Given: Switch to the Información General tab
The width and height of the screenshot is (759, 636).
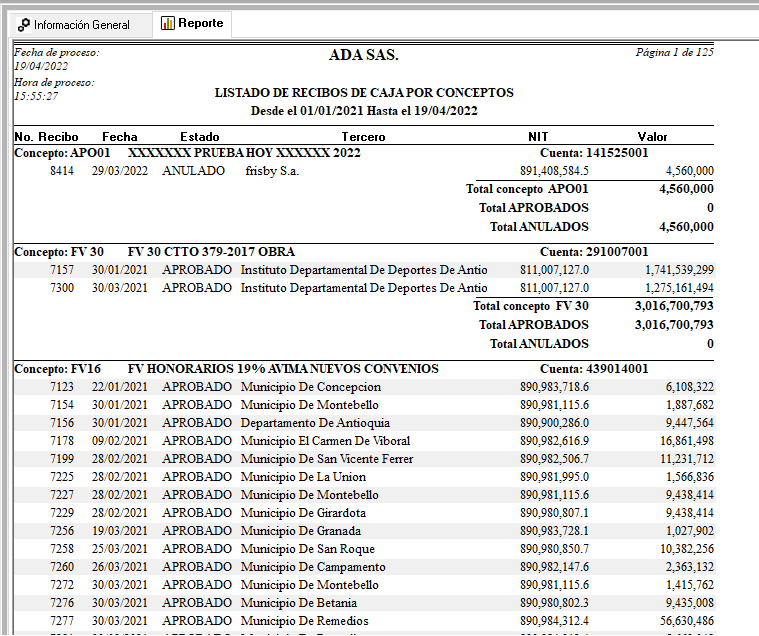Looking at the screenshot, I should click(81, 24).
